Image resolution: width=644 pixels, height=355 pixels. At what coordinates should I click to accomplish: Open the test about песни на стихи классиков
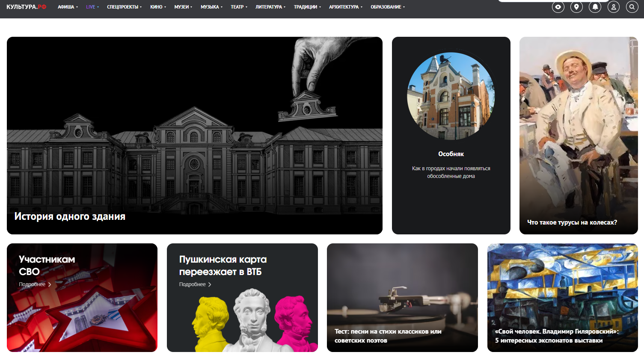tap(402, 298)
